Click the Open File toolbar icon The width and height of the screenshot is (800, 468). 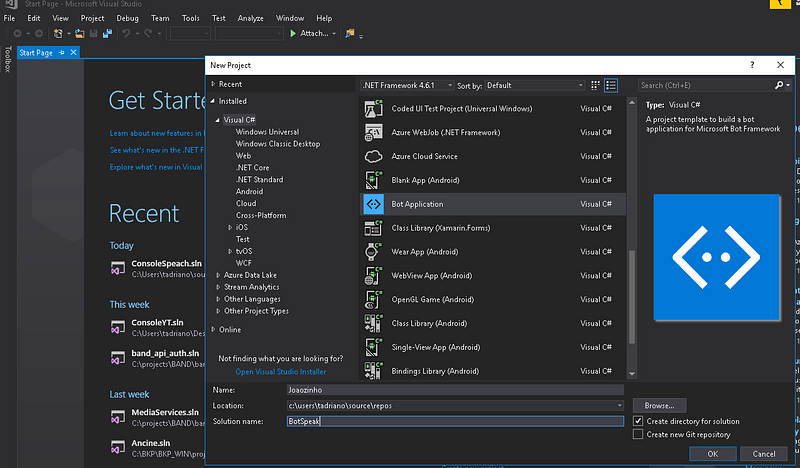coord(80,34)
